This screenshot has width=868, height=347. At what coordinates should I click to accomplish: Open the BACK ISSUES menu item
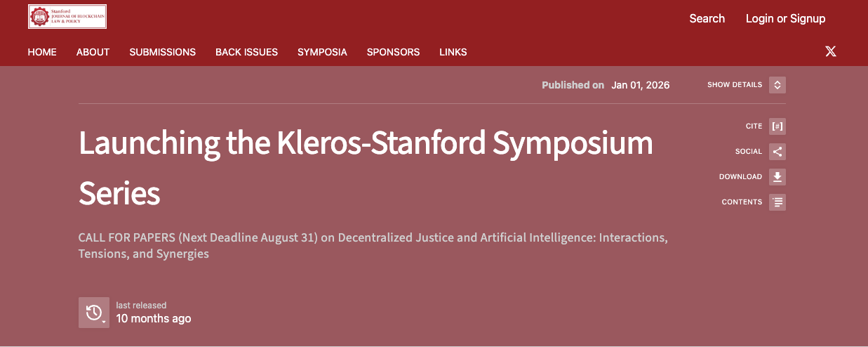(247, 52)
